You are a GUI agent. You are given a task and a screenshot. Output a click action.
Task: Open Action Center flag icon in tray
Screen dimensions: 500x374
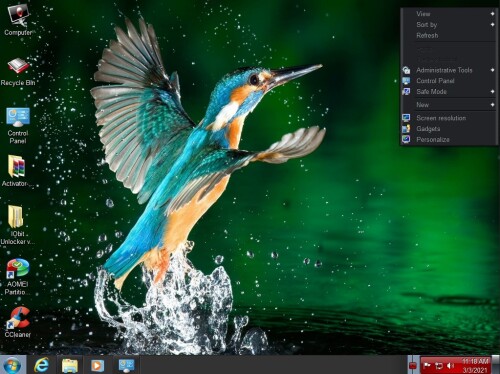tap(427, 366)
